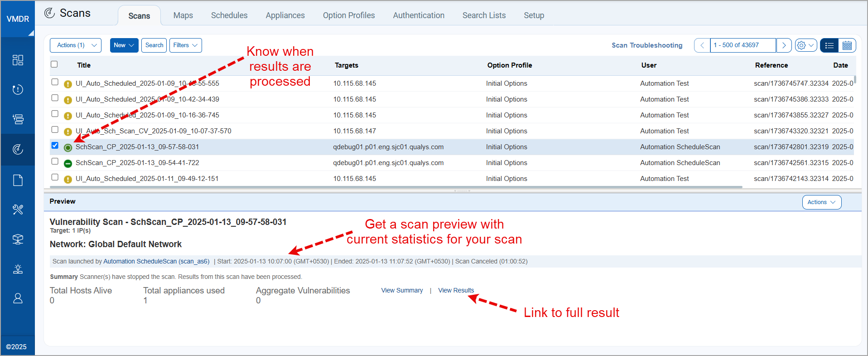
Task: Switch to list view
Action: (829, 45)
